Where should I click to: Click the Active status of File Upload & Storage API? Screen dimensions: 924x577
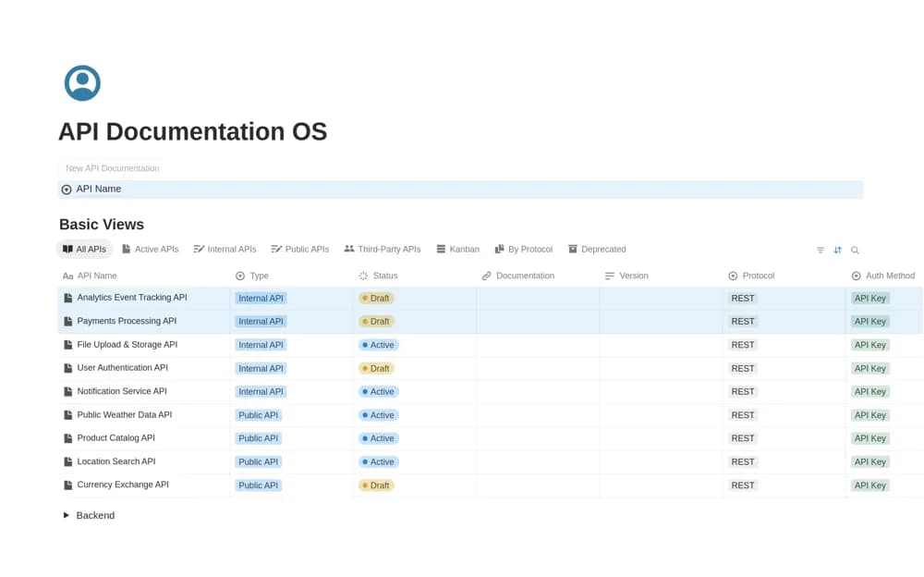[378, 345]
